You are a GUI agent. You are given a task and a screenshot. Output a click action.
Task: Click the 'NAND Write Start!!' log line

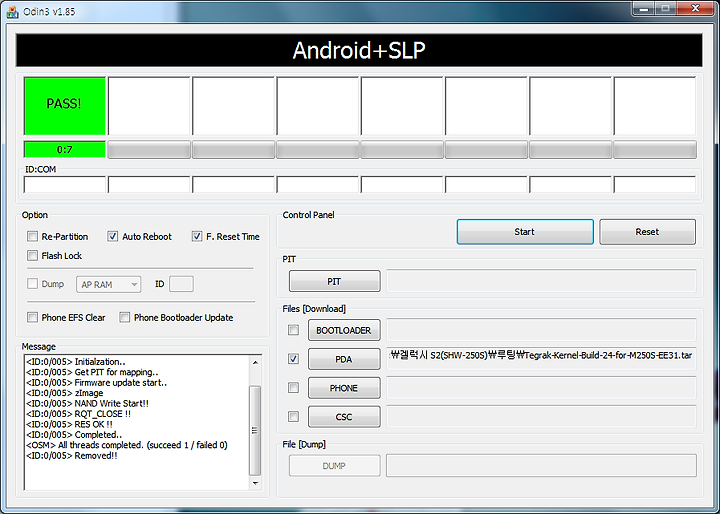pos(87,403)
